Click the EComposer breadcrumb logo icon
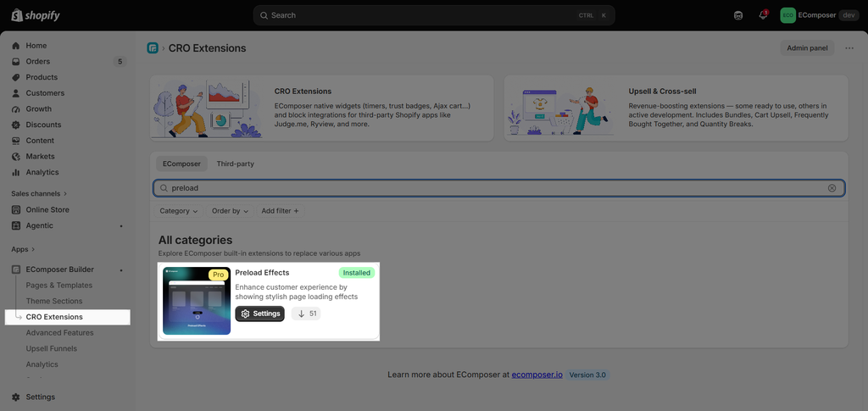This screenshot has height=411, width=868. (153, 48)
